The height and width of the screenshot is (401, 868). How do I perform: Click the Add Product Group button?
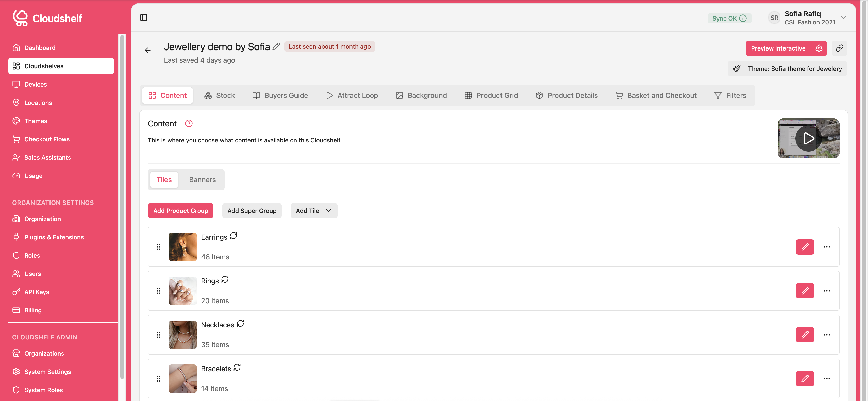(x=181, y=211)
